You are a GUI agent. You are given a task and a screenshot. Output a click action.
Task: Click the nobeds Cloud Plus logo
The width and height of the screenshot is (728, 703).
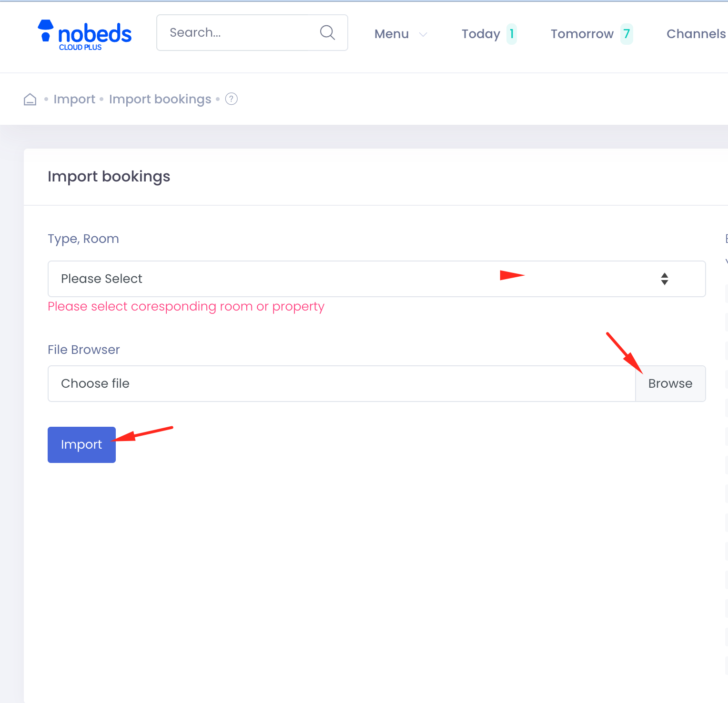84,35
